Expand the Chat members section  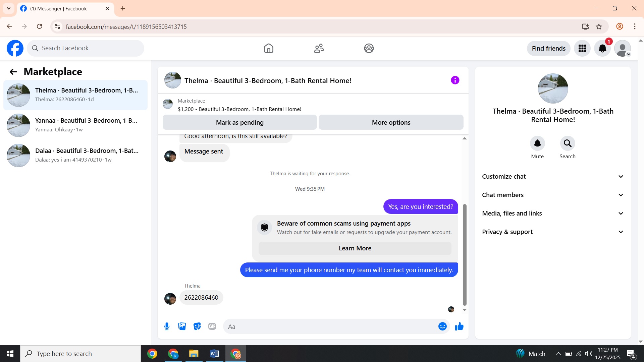pyautogui.click(x=553, y=195)
